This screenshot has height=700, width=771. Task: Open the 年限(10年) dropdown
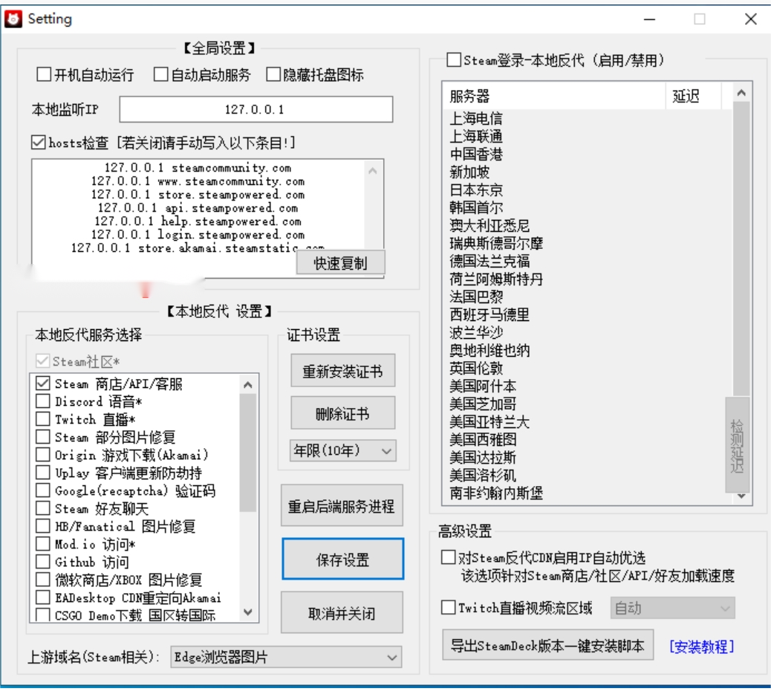(342, 450)
